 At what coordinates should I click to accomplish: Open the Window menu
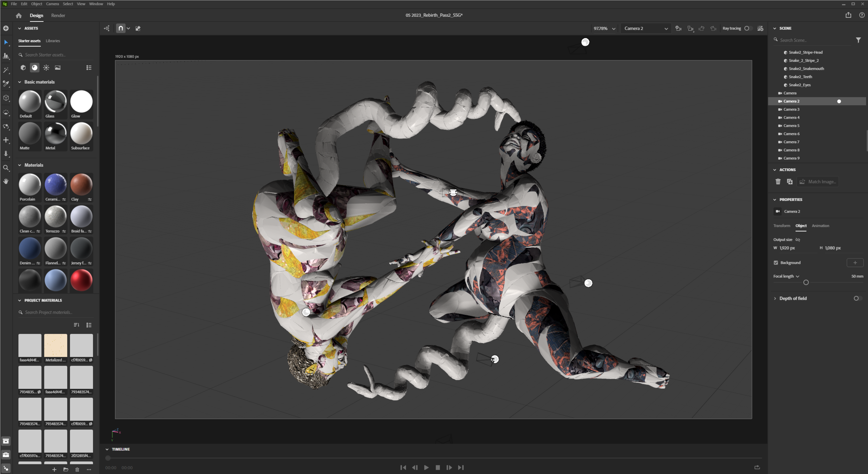[96, 4]
